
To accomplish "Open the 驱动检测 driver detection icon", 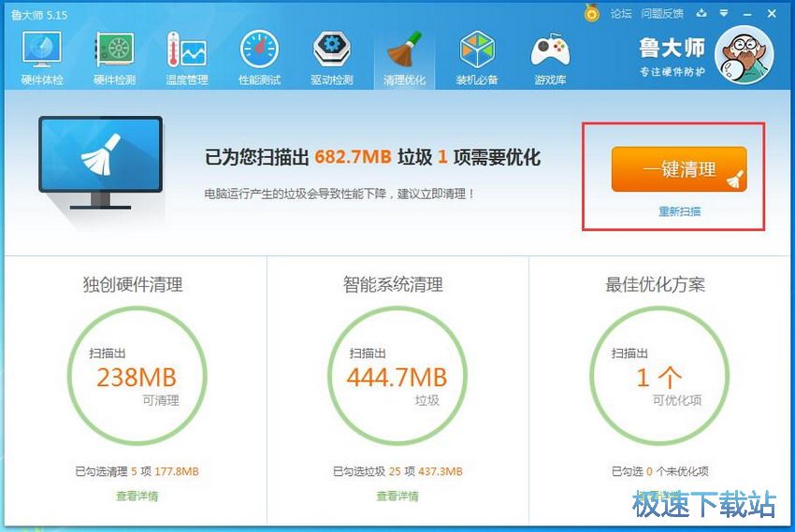I will point(332,57).
